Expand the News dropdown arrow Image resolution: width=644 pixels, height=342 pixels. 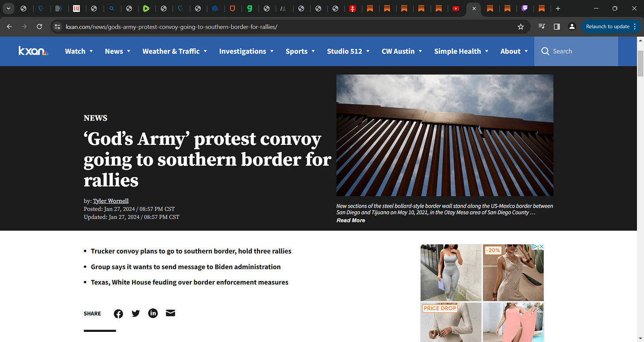pos(129,51)
